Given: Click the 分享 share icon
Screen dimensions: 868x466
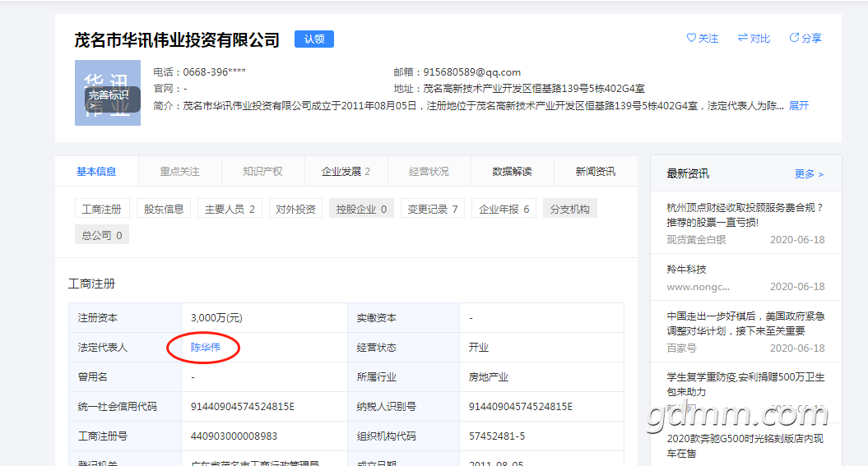Looking at the screenshot, I should 794,39.
